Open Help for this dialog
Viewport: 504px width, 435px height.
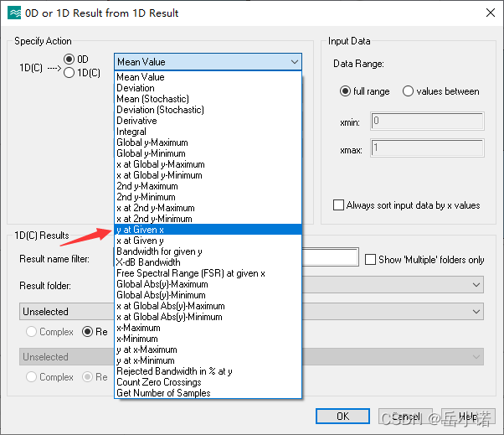tap(468, 417)
